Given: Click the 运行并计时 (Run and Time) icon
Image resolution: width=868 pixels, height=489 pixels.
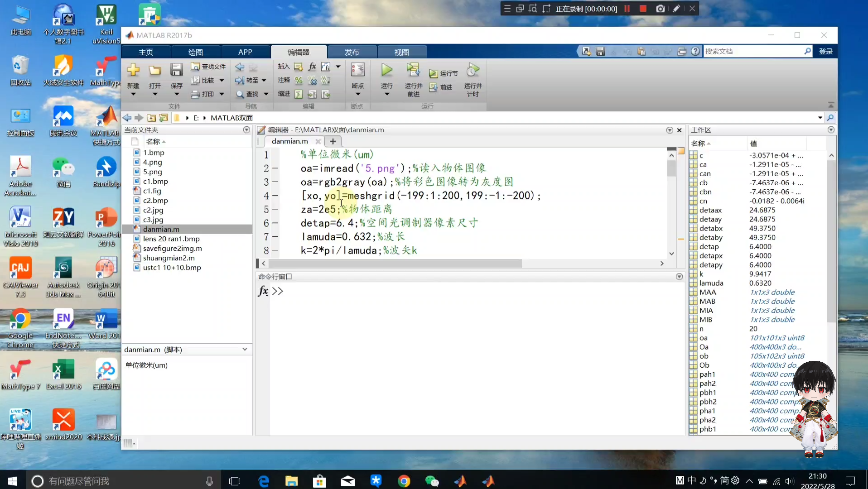Looking at the screenshot, I should click(x=473, y=70).
